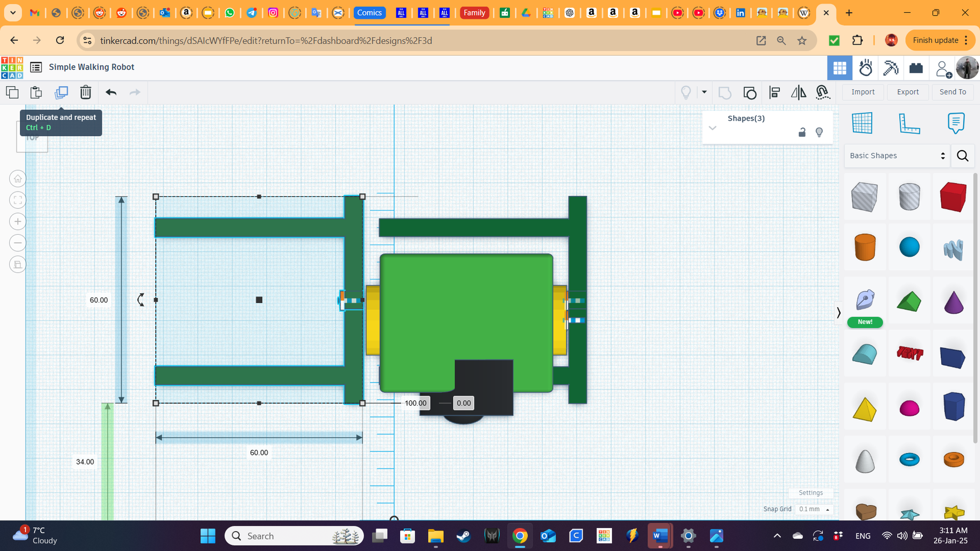Click the Ungroup shapes icon
The width and height of the screenshot is (980, 551).
click(x=750, y=93)
